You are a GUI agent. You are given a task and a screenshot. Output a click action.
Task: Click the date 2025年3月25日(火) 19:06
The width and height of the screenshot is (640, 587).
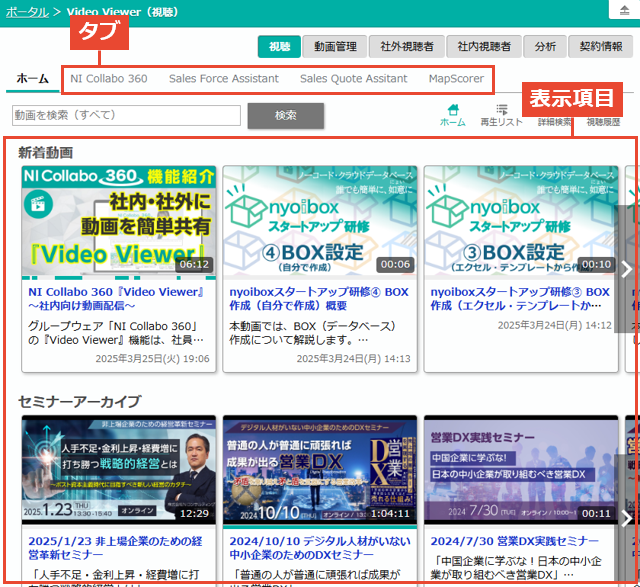pos(152,358)
